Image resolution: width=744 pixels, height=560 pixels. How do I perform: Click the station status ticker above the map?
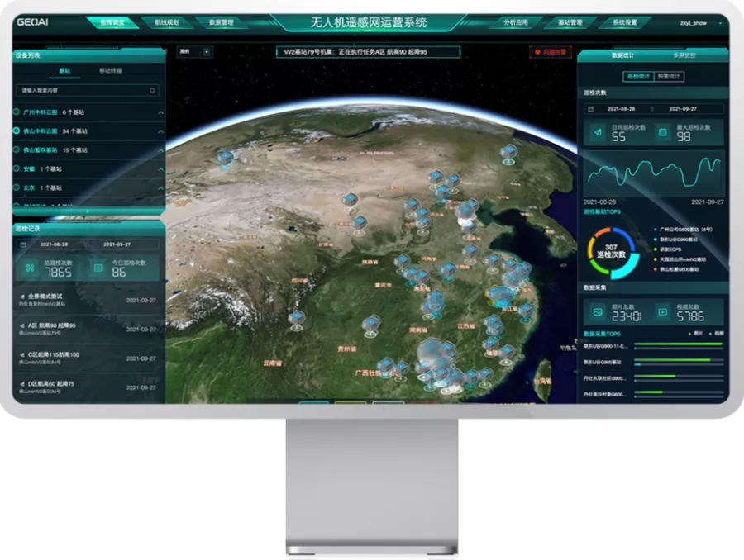click(x=368, y=52)
